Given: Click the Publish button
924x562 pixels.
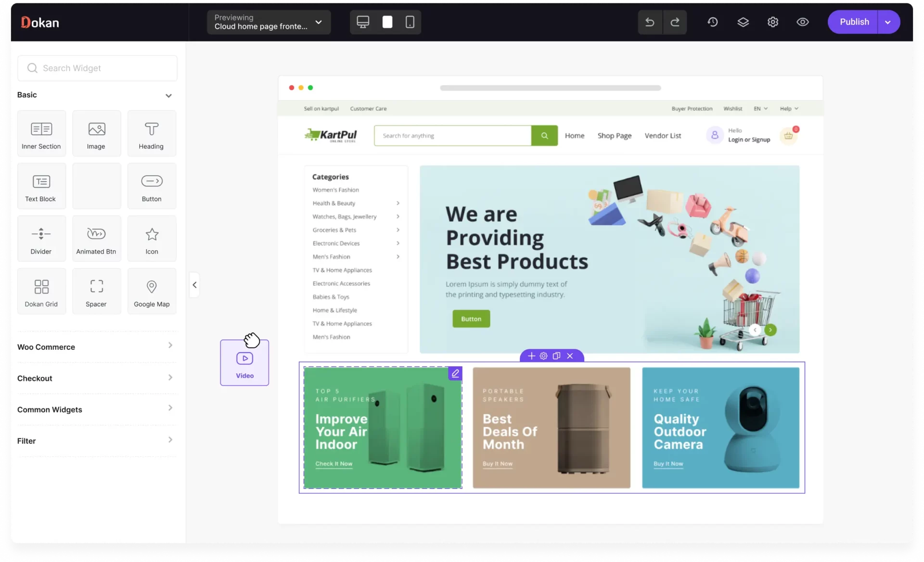Looking at the screenshot, I should (854, 22).
